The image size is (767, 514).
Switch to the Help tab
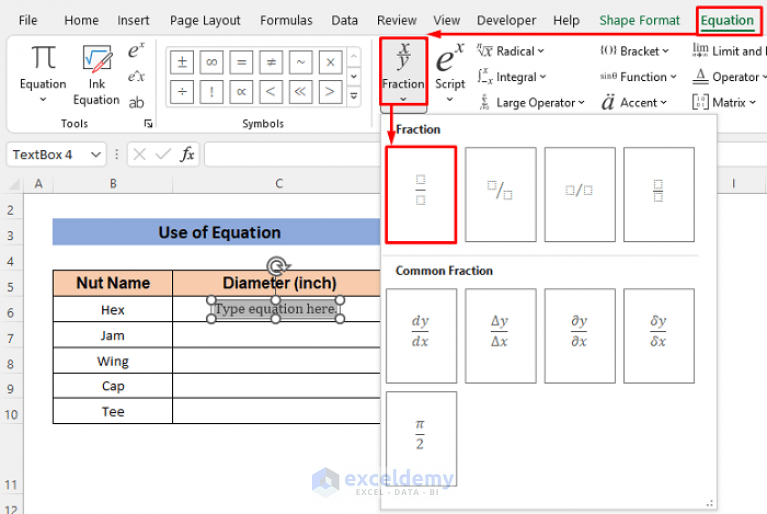(x=566, y=20)
